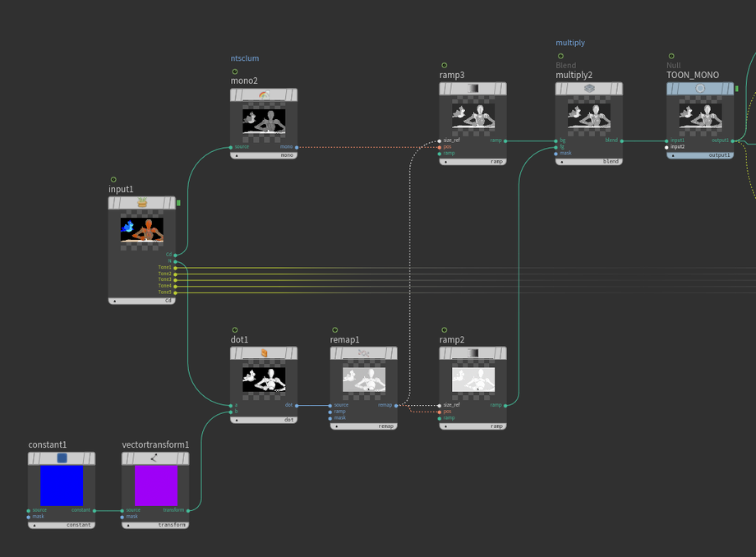Click the input1 node's header icon
The height and width of the screenshot is (557, 756).
142,202
